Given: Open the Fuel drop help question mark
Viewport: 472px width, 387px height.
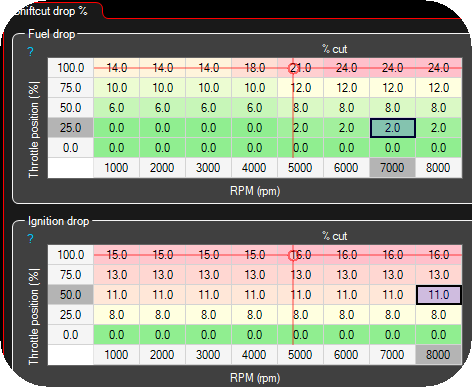Looking at the screenshot, I should tap(30, 52).
